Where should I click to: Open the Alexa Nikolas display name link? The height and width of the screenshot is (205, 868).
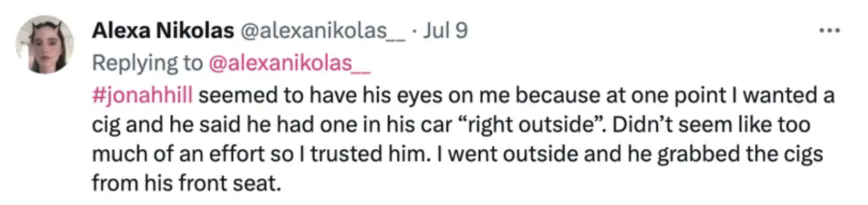pos(163,31)
